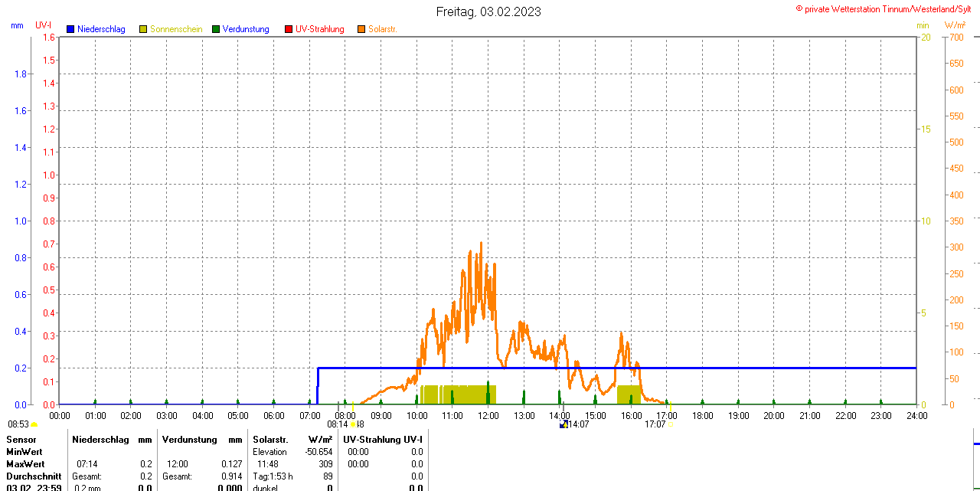Click the blue Niederschlag legend square
Screen dimensions: 980x491
[70, 29]
